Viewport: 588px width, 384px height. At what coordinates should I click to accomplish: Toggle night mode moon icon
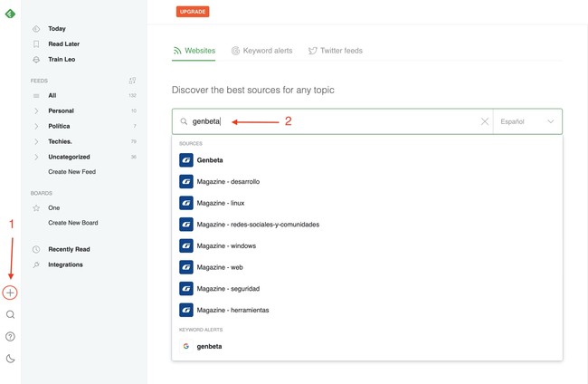(11, 359)
